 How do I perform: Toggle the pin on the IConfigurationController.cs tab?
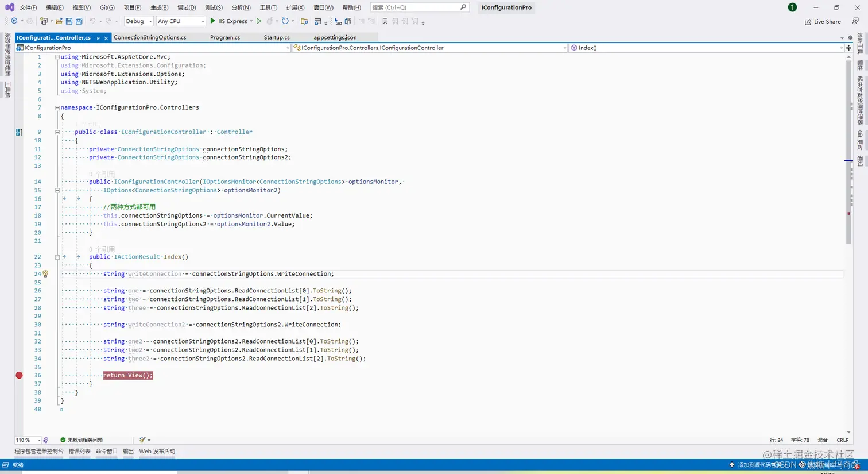pos(98,38)
